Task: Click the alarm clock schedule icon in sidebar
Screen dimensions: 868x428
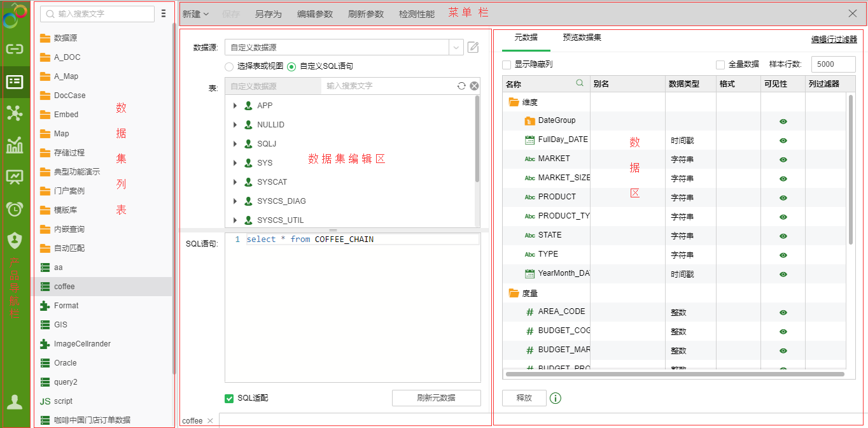Action: tap(14, 208)
